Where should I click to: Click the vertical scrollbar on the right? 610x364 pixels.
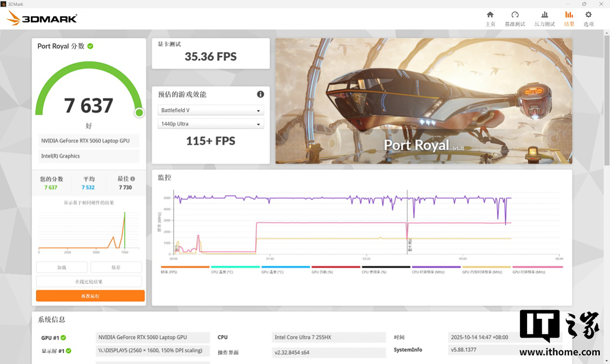click(x=606, y=102)
